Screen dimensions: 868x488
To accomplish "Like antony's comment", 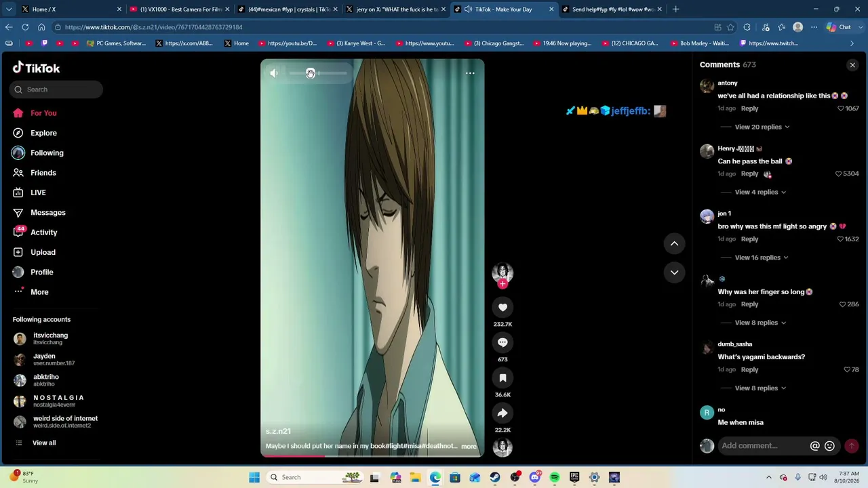I will (x=841, y=108).
